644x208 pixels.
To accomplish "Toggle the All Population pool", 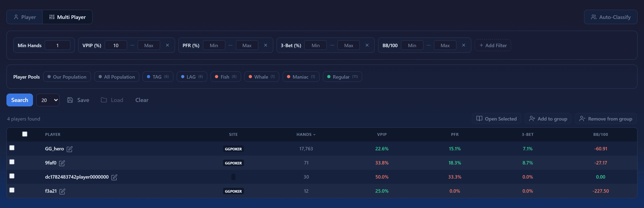I will [x=117, y=77].
